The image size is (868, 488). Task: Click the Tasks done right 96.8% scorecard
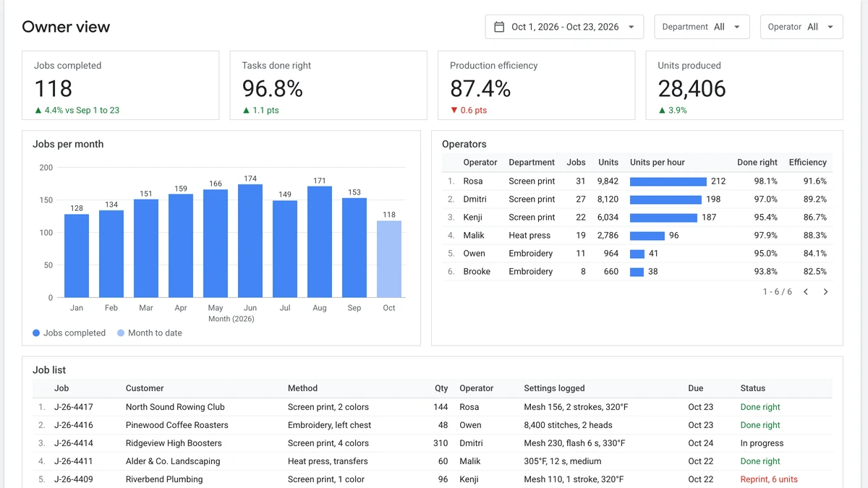coord(328,85)
